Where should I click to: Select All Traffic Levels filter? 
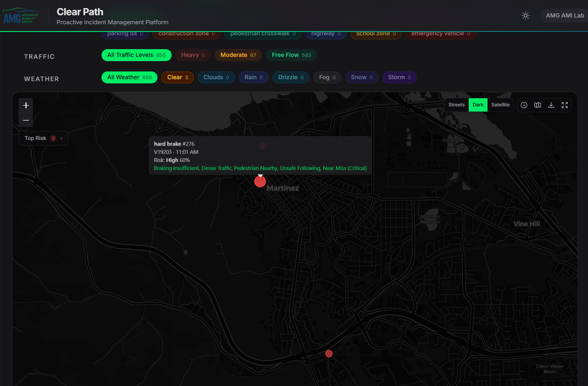(136, 55)
